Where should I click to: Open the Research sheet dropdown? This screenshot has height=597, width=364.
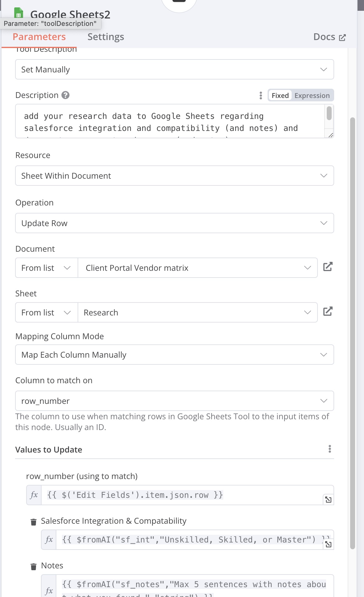click(198, 312)
